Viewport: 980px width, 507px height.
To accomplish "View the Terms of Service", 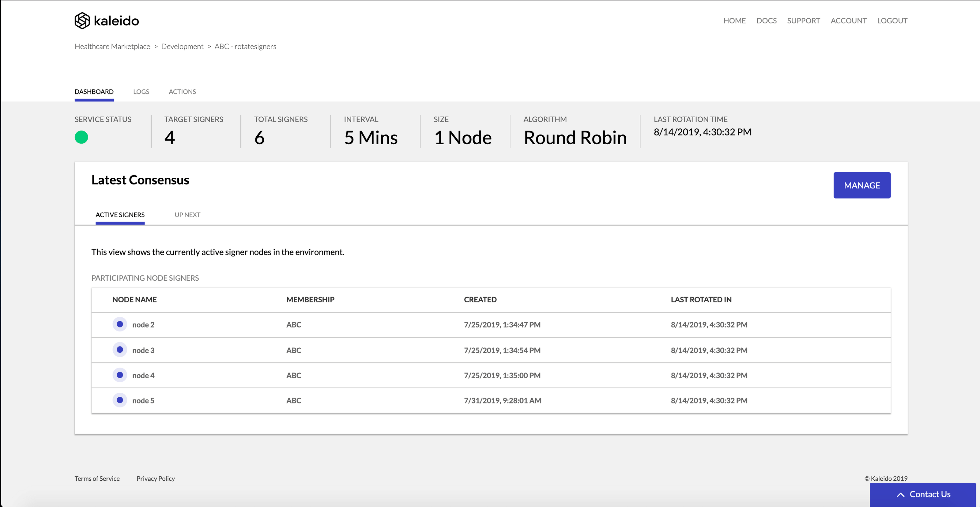I will click(x=97, y=479).
